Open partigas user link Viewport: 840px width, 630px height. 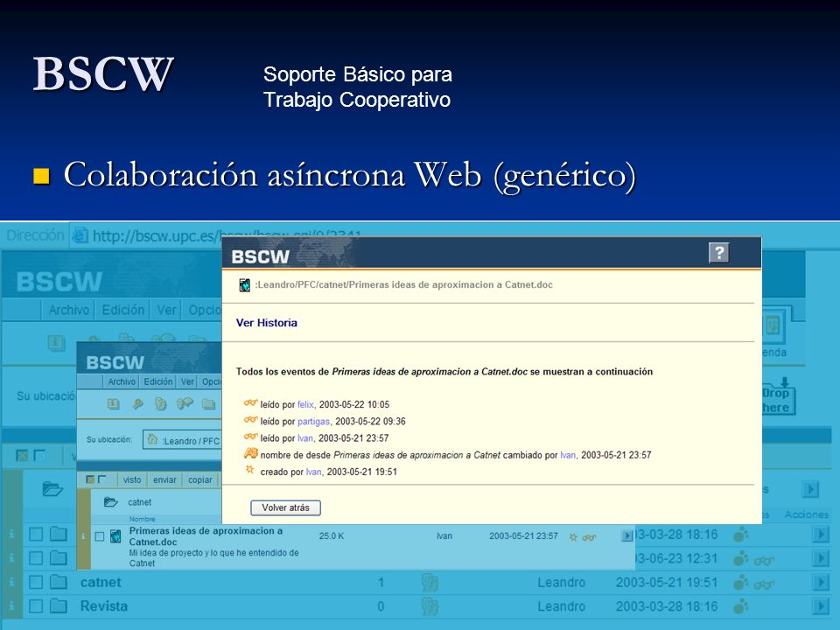coord(313,421)
